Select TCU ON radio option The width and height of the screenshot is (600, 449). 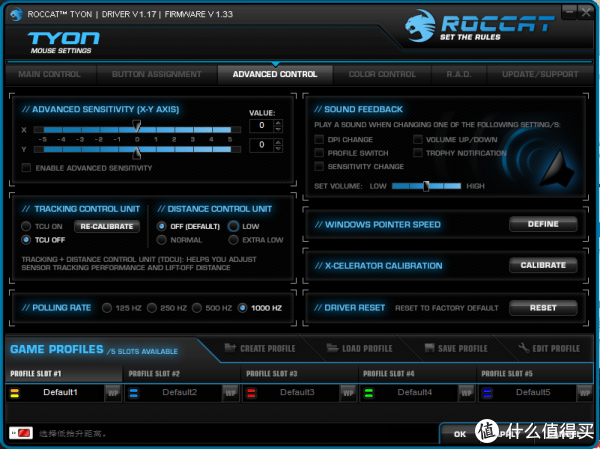[x=26, y=226]
